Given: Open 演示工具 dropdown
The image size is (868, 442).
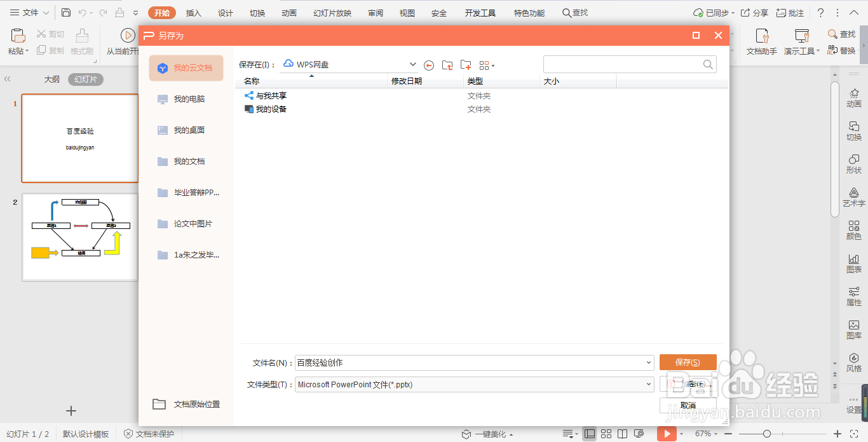Looking at the screenshot, I should (x=802, y=42).
